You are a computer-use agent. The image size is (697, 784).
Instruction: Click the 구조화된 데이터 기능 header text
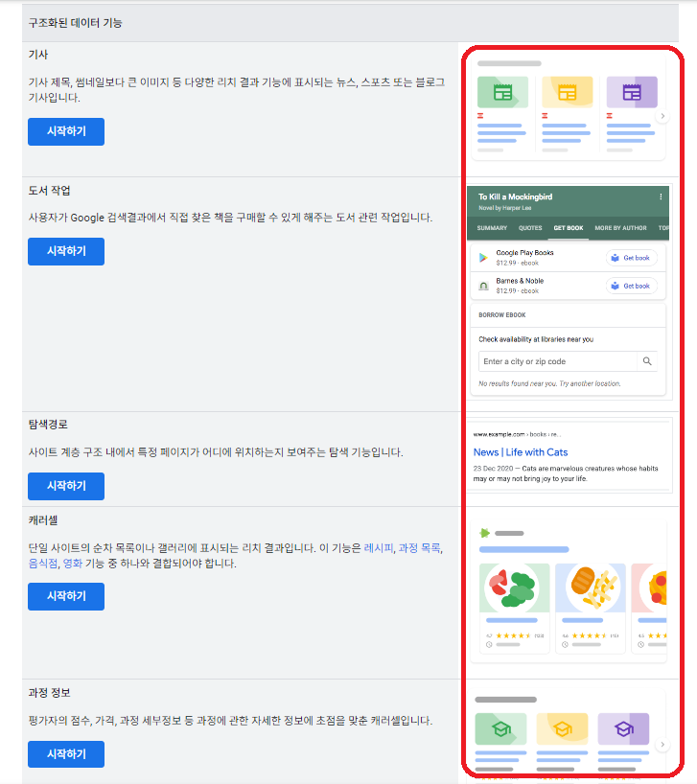[75, 23]
